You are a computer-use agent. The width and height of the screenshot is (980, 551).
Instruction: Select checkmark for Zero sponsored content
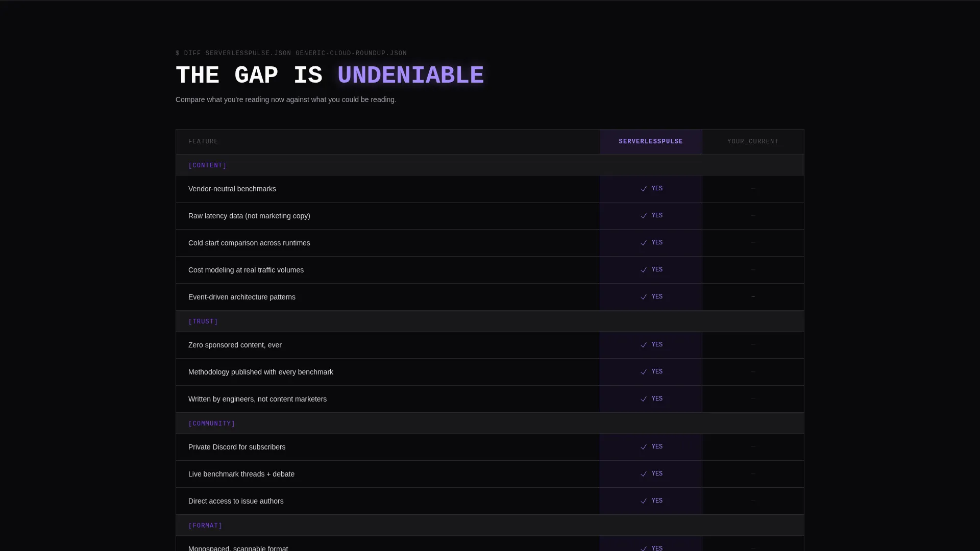(x=644, y=345)
